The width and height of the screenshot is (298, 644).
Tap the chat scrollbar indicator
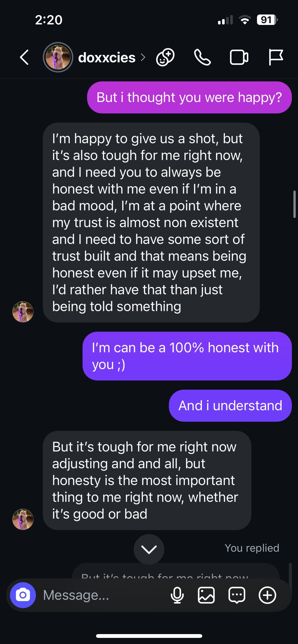[x=294, y=204]
